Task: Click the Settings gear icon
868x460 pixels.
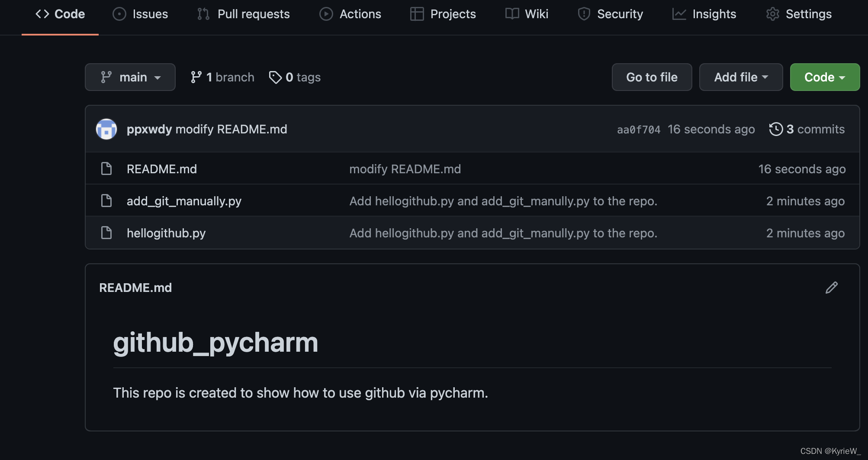Action: tap(772, 14)
